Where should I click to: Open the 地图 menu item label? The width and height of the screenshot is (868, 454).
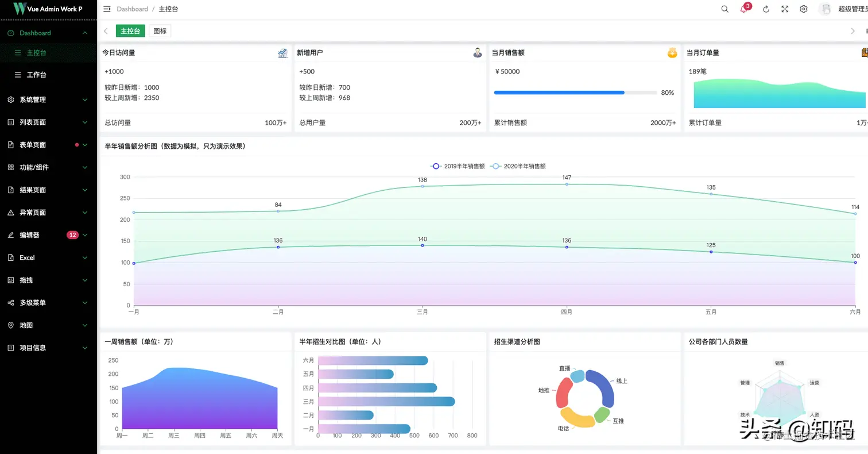tap(26, 325)
